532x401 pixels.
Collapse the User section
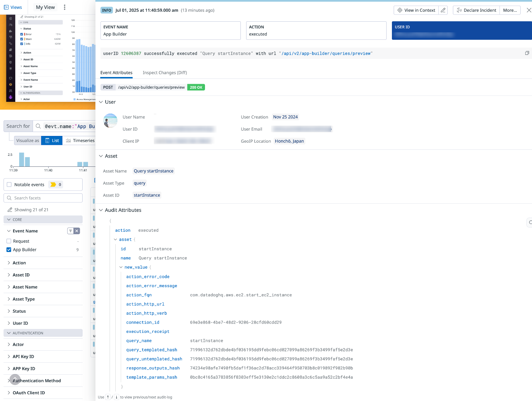pyautogui.click(x=101, y=102)
